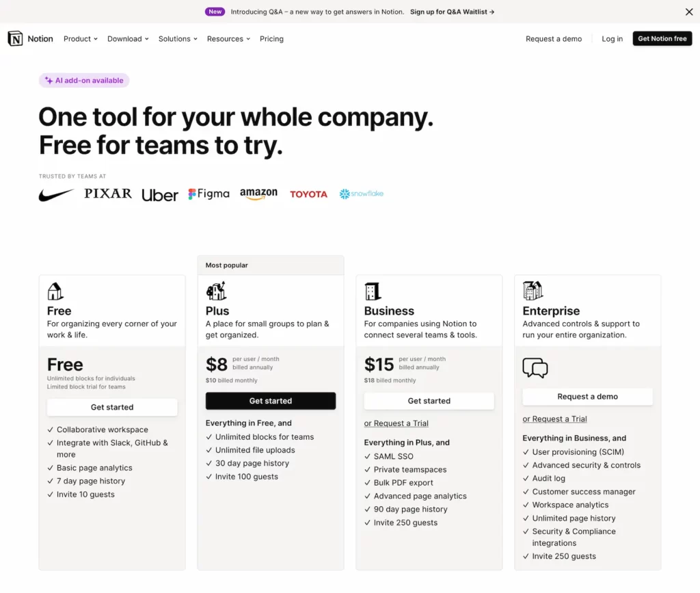The image size is (700, 593).
Task: Click the AI add-on available badge
Action: coord(83,80)
